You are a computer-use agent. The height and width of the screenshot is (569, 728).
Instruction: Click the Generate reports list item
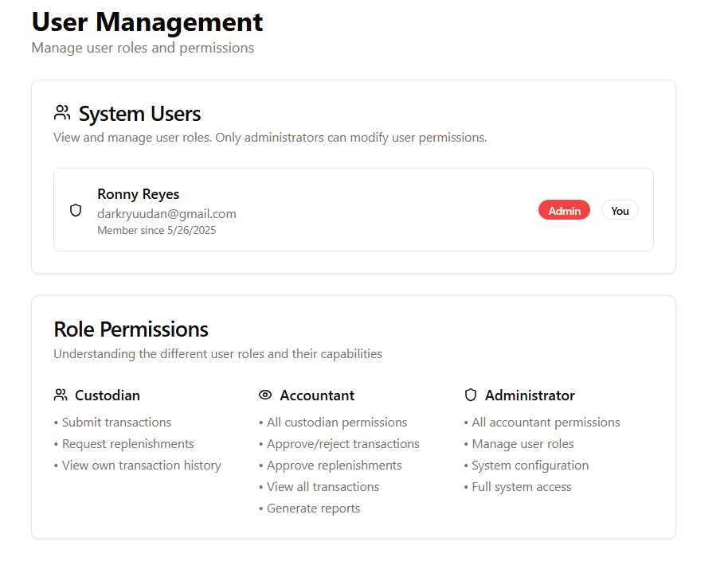(x=313, y=509)
